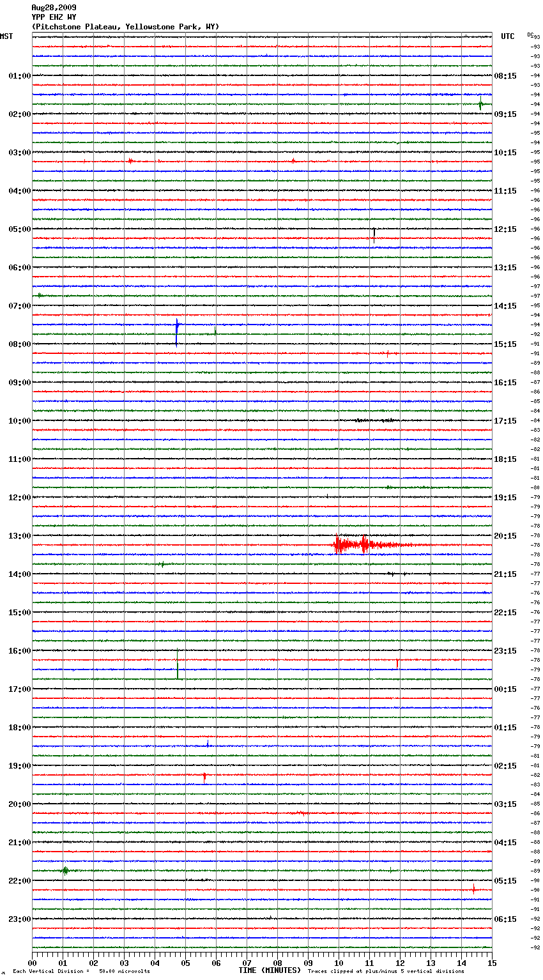Viewport: 543px width, 980px height.
Task: Click the red spike on the 19:15 MST trace
Action: pyautogui.click(x=204, y=777)
